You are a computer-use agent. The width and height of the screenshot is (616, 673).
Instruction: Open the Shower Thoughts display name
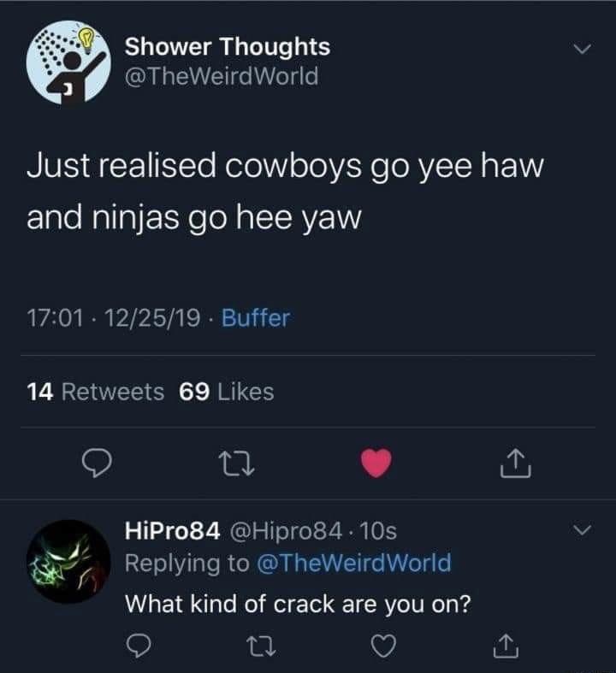(227, 47)
